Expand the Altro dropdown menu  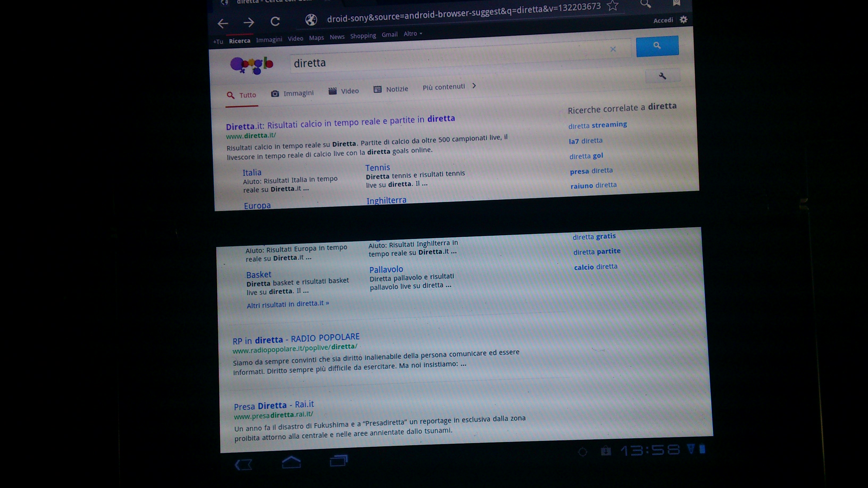click(413, 34)
